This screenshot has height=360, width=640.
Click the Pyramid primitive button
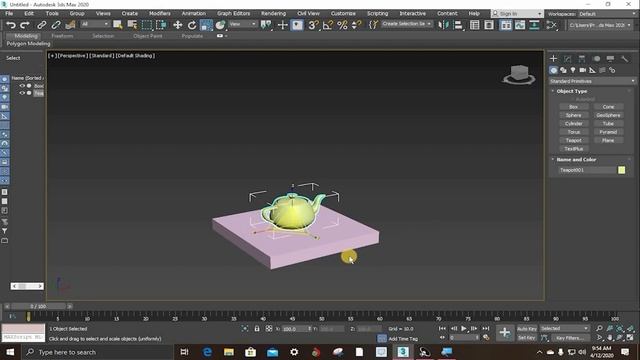(608, 132)
